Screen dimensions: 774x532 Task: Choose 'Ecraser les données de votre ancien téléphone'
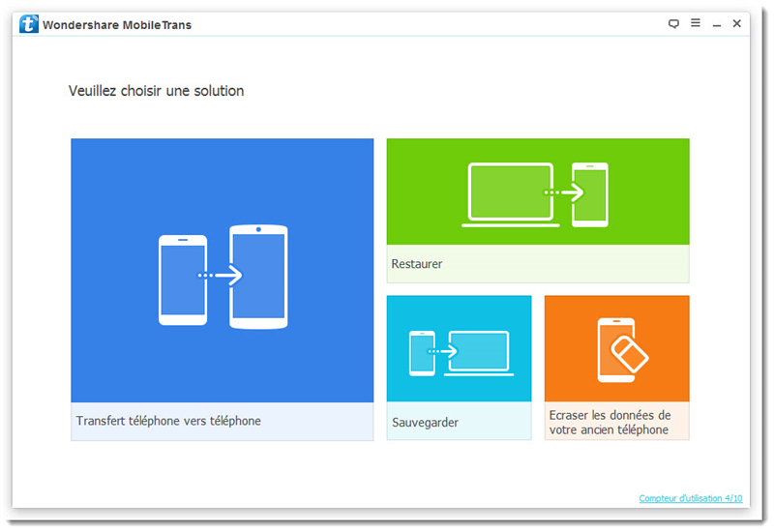tap(610, 423)
